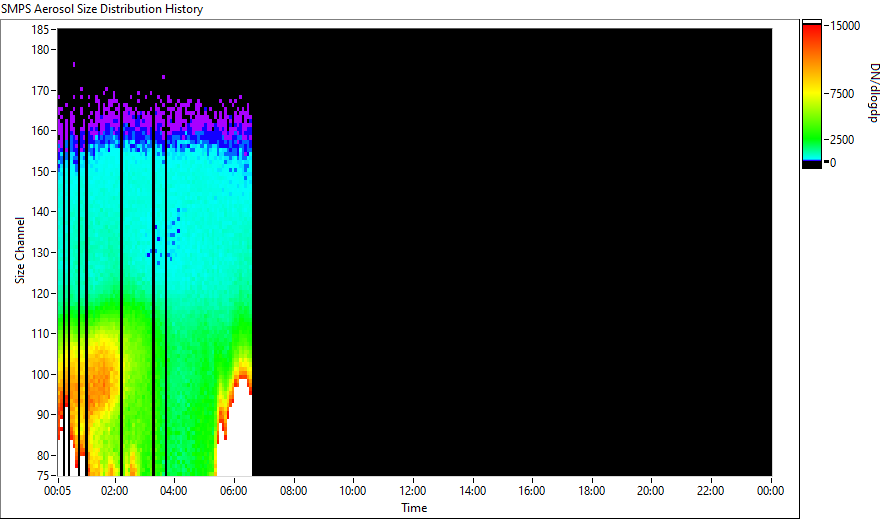Select the 15000 color scale marker

coord(845,26)
